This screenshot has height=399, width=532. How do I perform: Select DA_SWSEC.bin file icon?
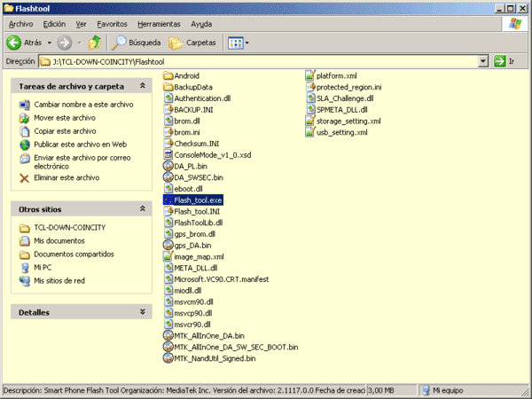(x=168, y=177)
